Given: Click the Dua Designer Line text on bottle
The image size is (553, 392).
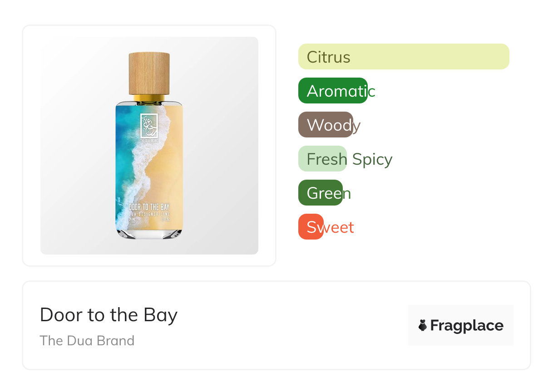Looking at the screenshot, I should pyautogui.click(x=149, y=214).
